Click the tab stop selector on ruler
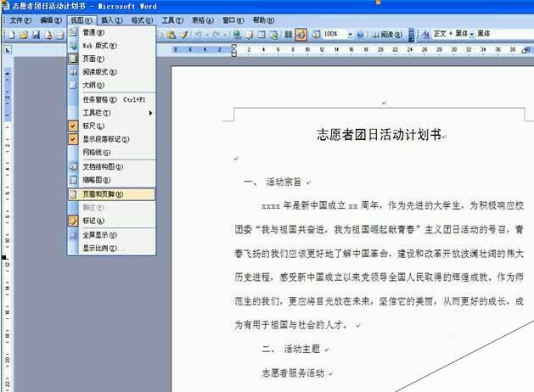The width and height of the screenshot is (534, 392). pos(8,50)
